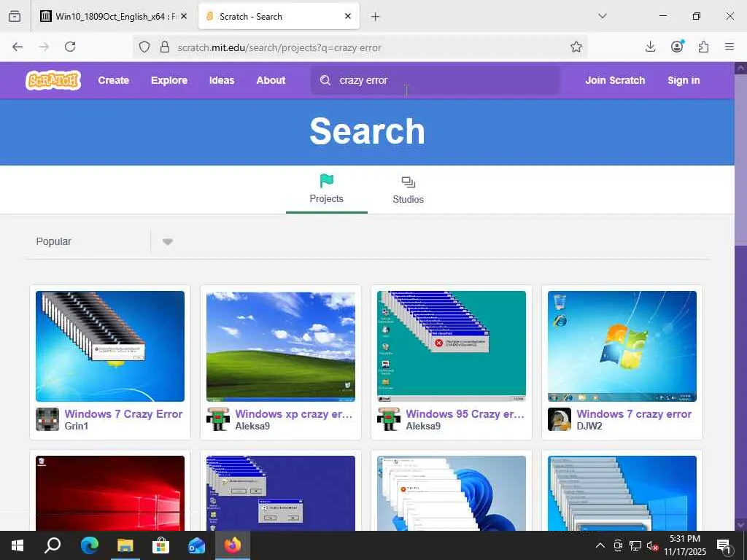This screenshot has width=747, height=560.
Task: Open Microsoft Store from the taskbar
Action: pyautogui.click(x=161, y=545)
